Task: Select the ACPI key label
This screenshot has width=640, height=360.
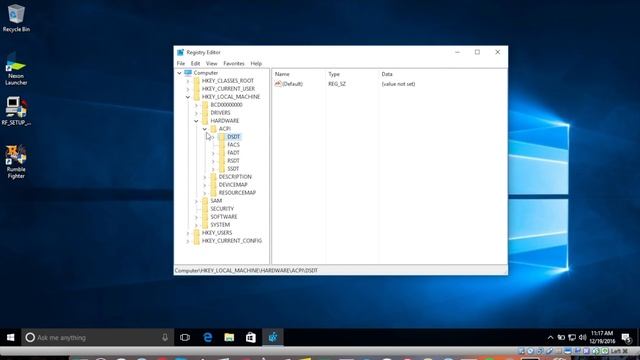Action: [224, 129]
